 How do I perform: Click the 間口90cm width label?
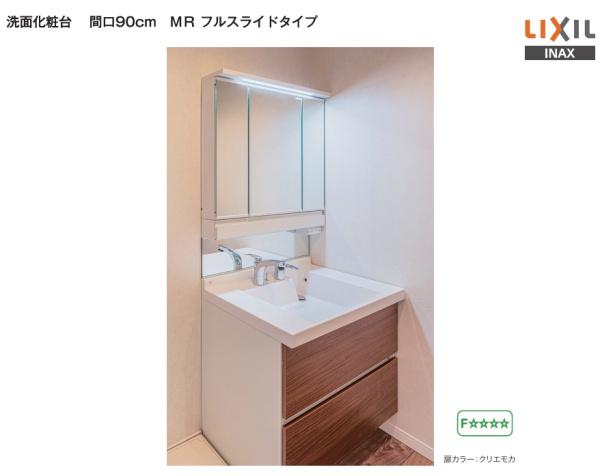[x=123, y=22]
